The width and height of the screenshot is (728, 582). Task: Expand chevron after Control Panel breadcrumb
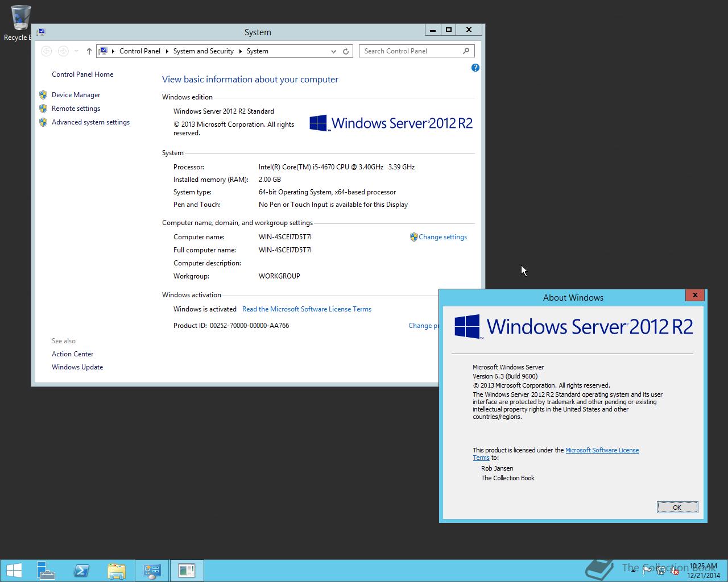click(x=167, y=51)
